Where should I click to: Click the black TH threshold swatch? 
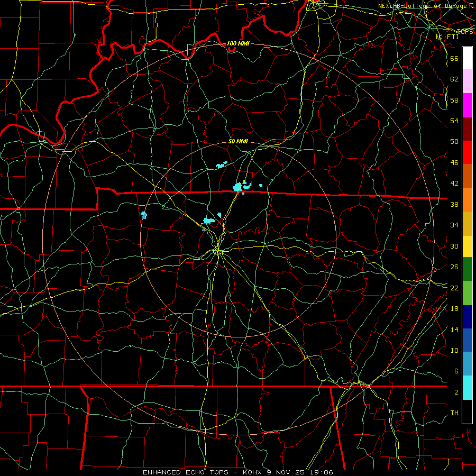point(467,411)
